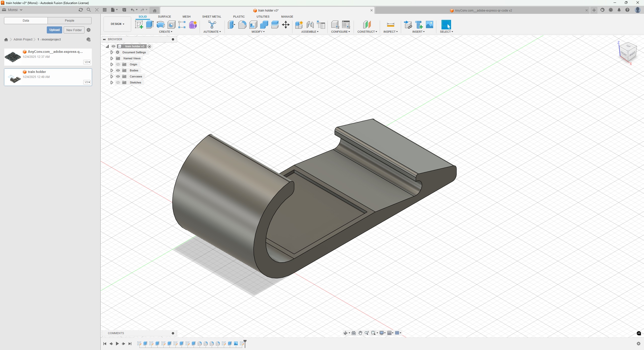Expand the Canvases folder node
The width and height of the screenshot is (644, 350).
pos(112,76)
